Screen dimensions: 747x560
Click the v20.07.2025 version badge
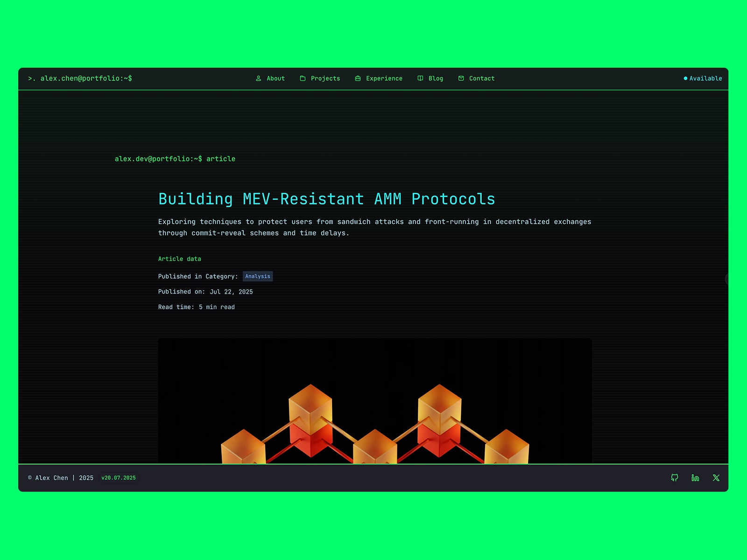(119, 478)
